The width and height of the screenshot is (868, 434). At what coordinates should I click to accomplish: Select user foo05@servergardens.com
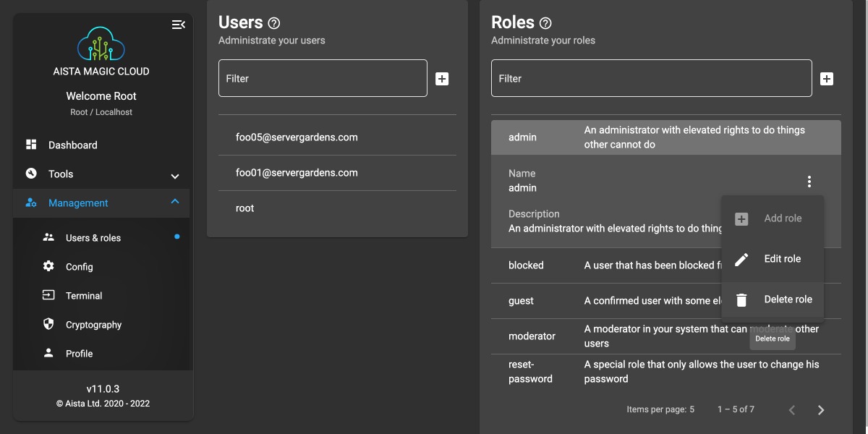point(297,137)
